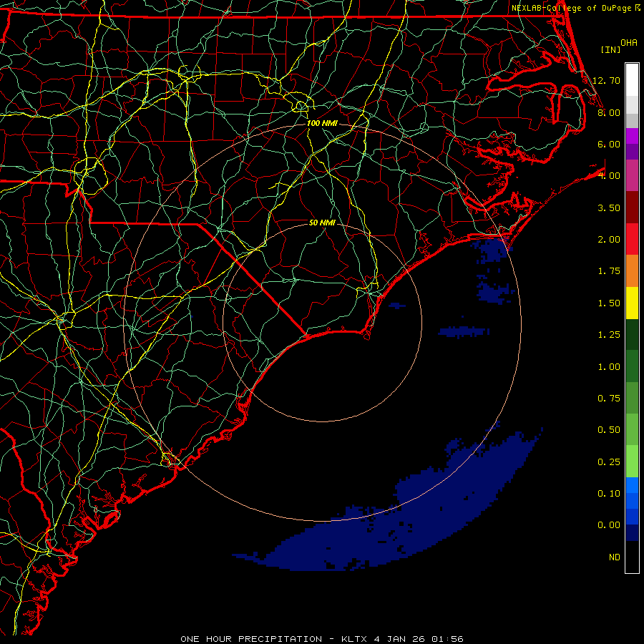
Task: Click the 6.00 legend value
Action: [609, 144]
